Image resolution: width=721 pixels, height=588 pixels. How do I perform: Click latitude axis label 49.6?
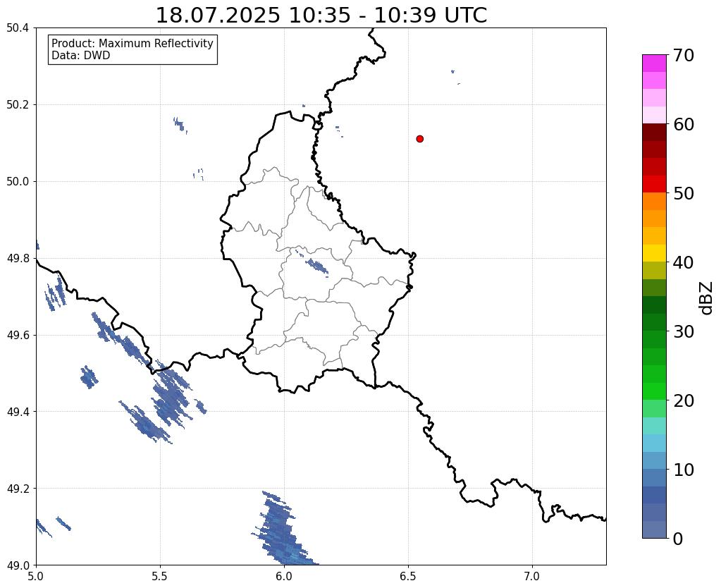pos(18,336)
